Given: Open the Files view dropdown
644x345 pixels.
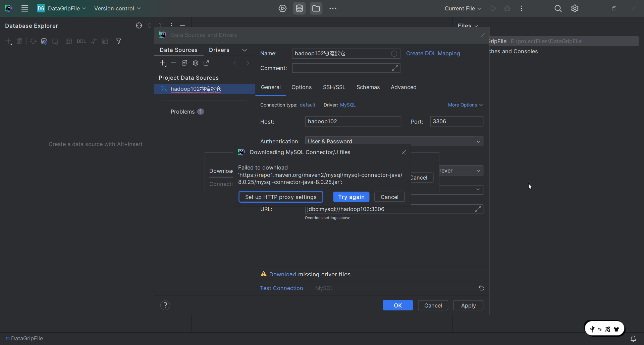Looking at the screenshot, I should click(468, 25).
